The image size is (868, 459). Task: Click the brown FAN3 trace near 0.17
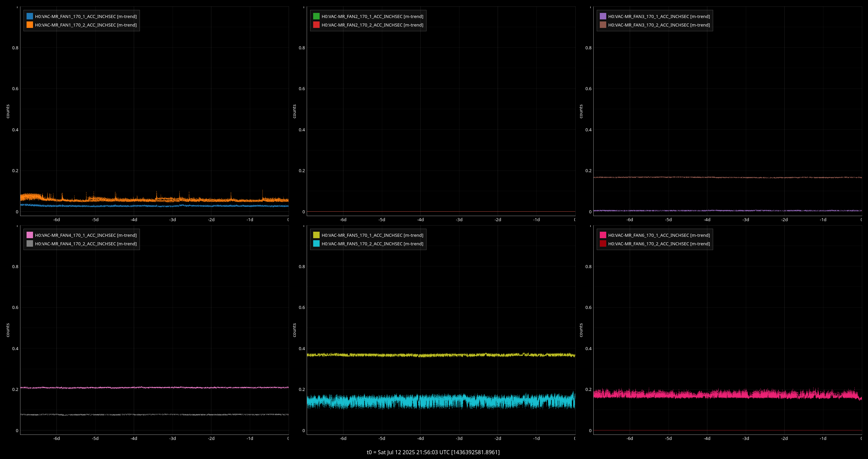727,177
